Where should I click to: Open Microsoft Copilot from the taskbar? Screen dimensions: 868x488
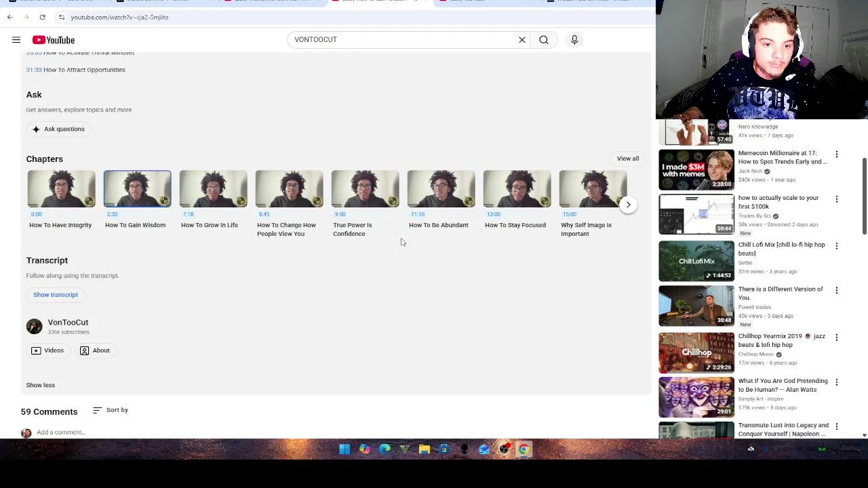365,449
